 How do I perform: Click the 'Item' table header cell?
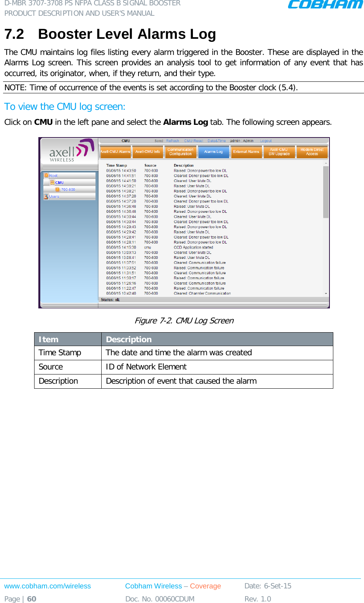click(x=68, y=340)
